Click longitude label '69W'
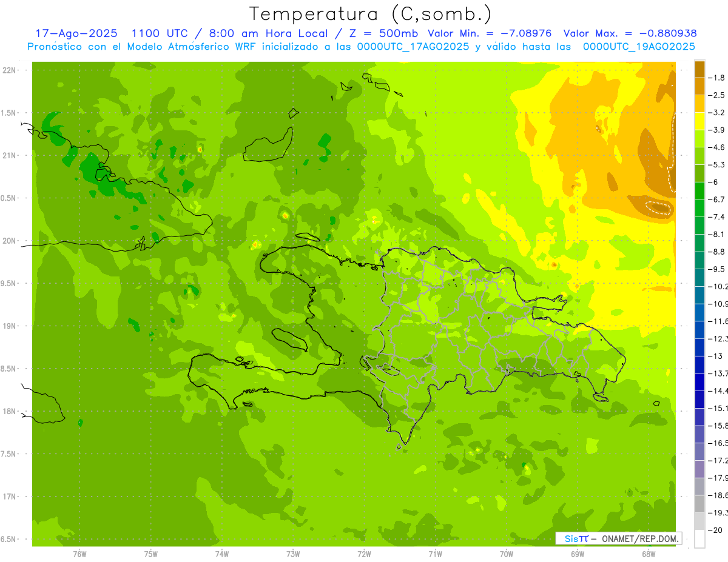Screen dimensions: 728x562 pos(578,554)
